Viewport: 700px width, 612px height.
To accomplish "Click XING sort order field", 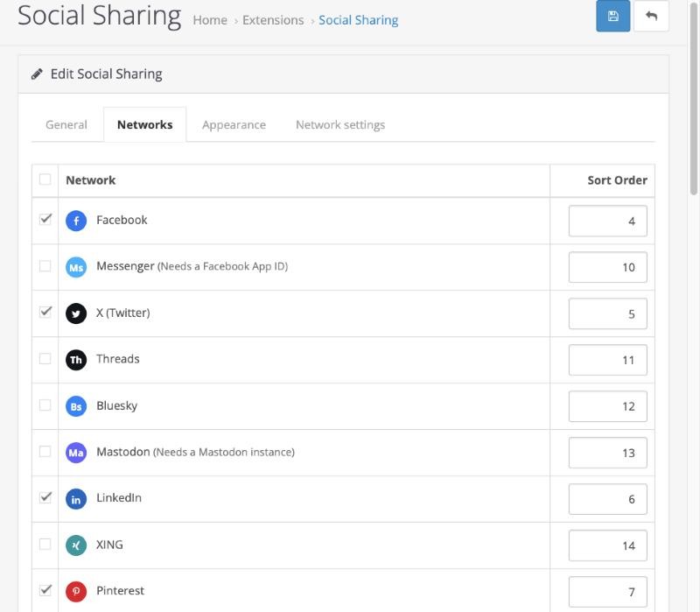I will 607,545.
